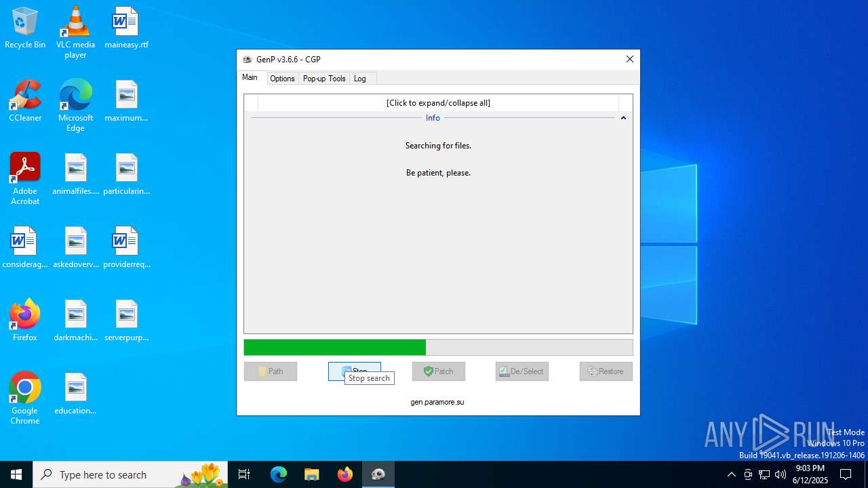This screenshot has height=488, width=868.
Task: Select the maximum... image file icon
Action: click(126, 102)
